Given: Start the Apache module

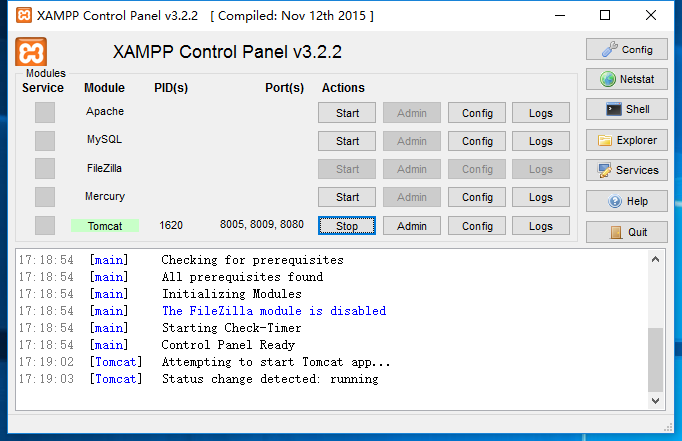Looking at the screenshot, I should click(x=347, y=113).
